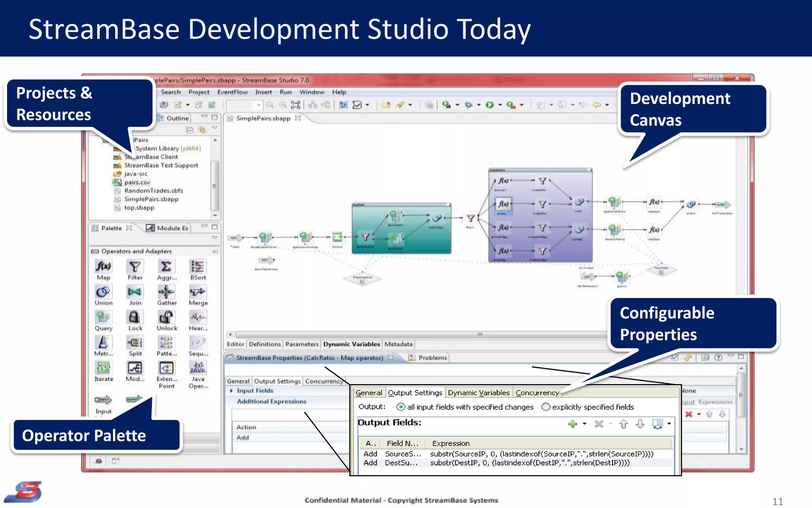The height and width of the screenshot is (508, 812).
Task: Switch to the Outline tab
Action: [173, 118]
